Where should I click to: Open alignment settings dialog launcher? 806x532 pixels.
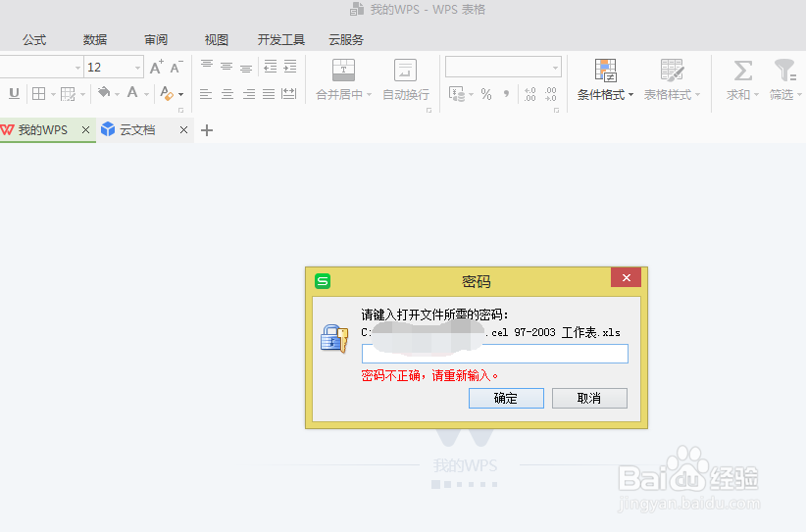coord(428,110)
